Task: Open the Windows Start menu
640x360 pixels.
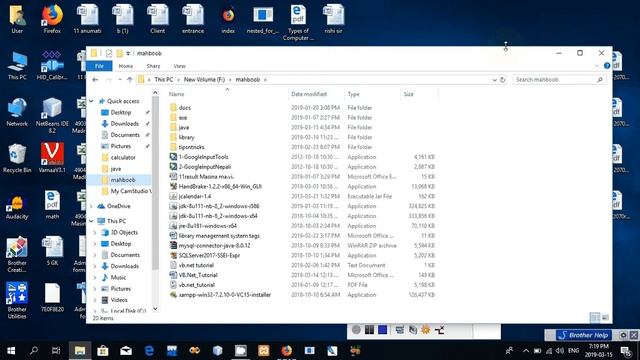Action: (11, 351)
